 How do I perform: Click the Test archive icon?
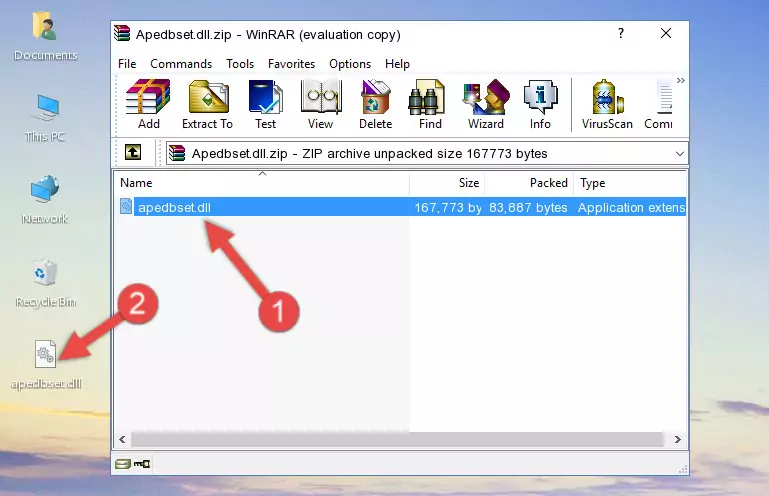[265, 104]
